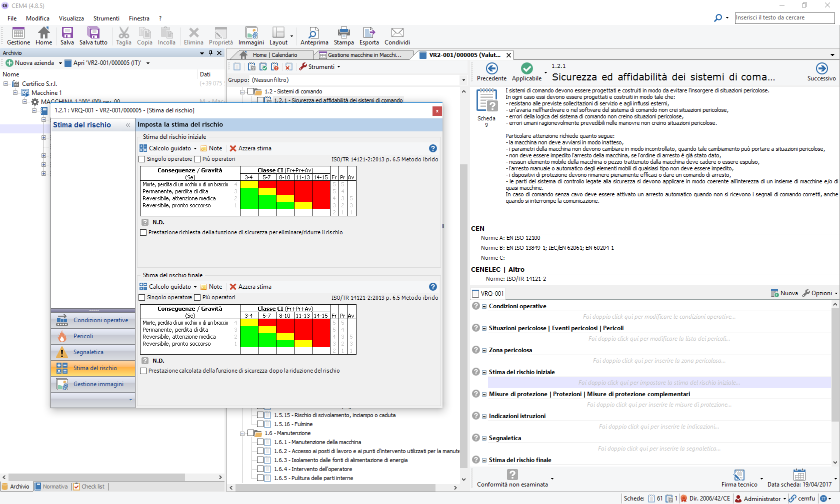
Task: Open the Visualizza menu
Action: point(71,18)
